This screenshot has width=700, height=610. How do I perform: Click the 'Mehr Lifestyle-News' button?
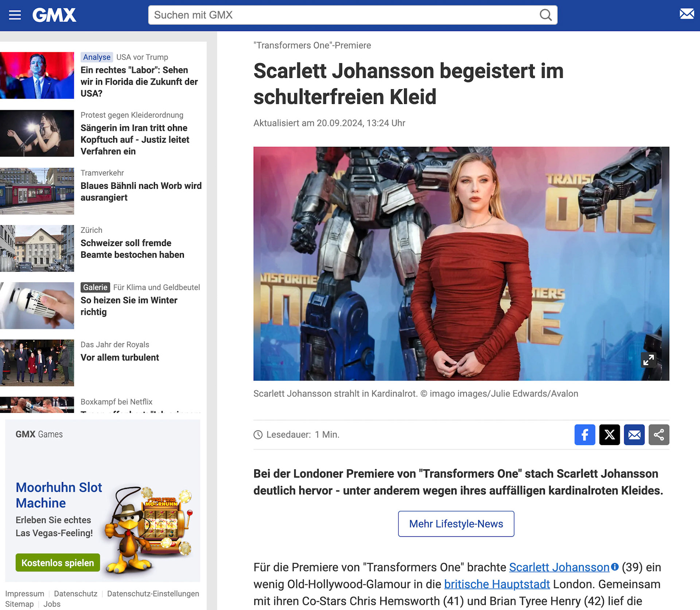(x=456, y=524)
